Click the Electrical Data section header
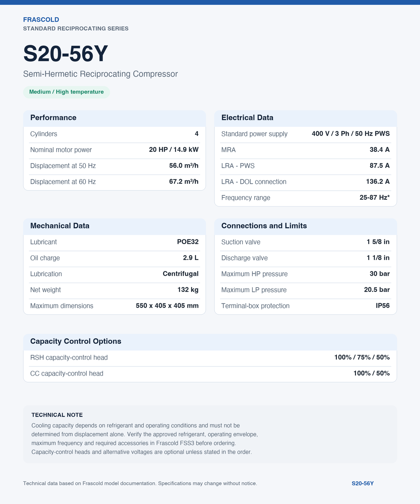Screen dimensions: 420x504 247,118
